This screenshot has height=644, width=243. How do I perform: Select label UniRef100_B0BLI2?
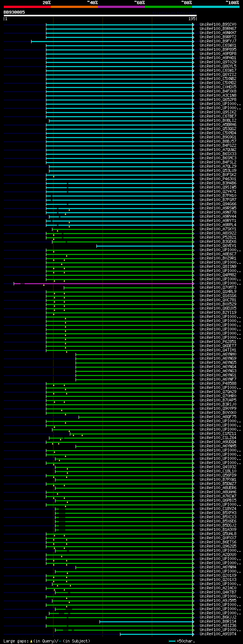pos(218,121)
